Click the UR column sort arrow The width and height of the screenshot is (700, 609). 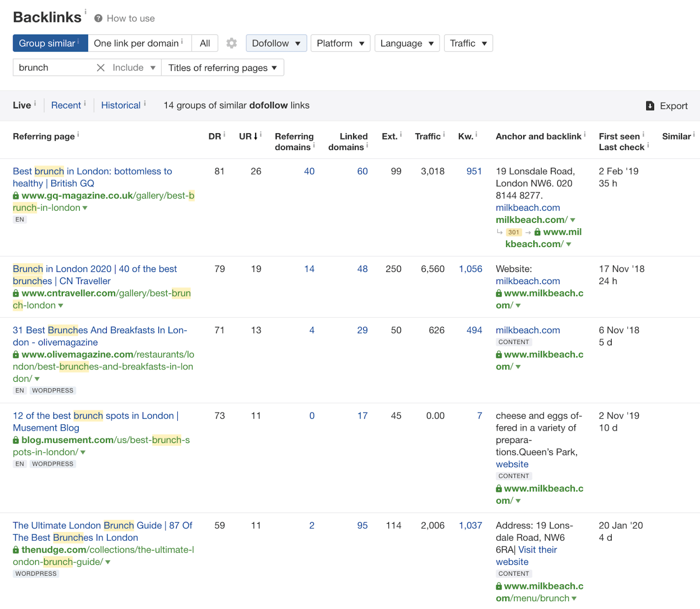pyautogui.click(x=256, y=136)
